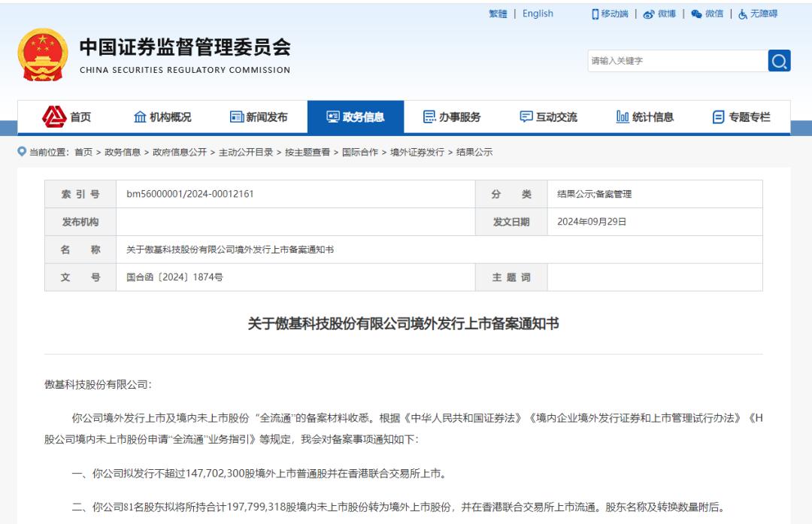Click the 分类 label cell
Image resolution: width=812 pixels, height=524 pixels.
click(x=511, y=194)
